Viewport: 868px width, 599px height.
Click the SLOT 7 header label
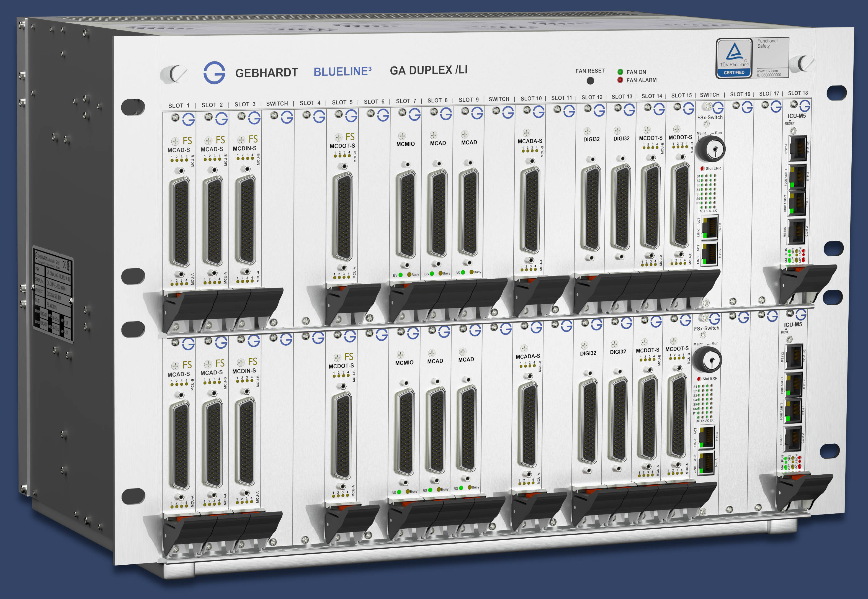(x=406, y=101)
